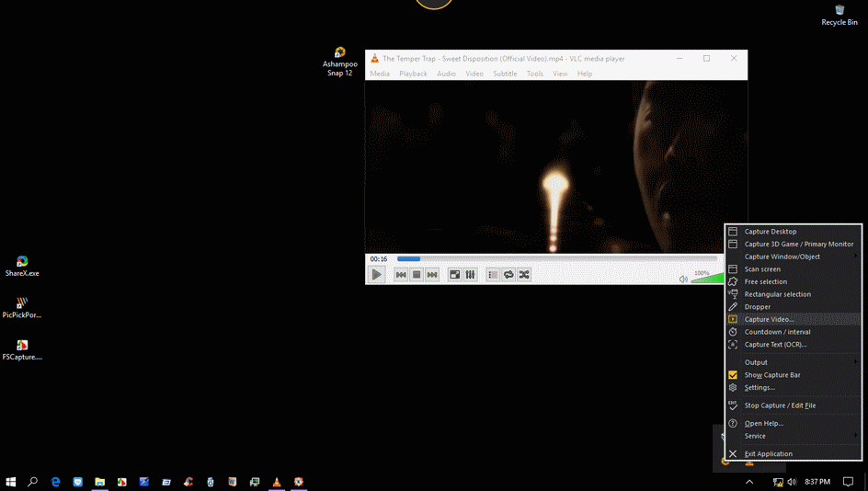Choose Capture Video... entry
This screenshot has width=868, height=491.
point(793,319)
